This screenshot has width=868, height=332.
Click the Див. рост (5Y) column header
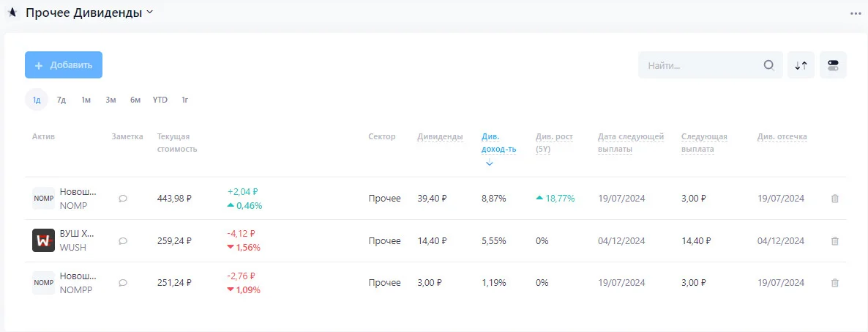click(554, 142)
